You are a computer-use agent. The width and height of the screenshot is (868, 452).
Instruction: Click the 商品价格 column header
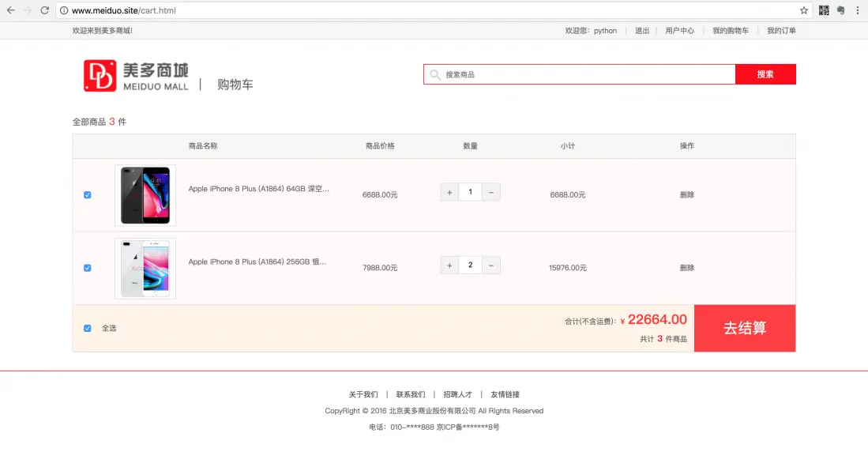380,146
